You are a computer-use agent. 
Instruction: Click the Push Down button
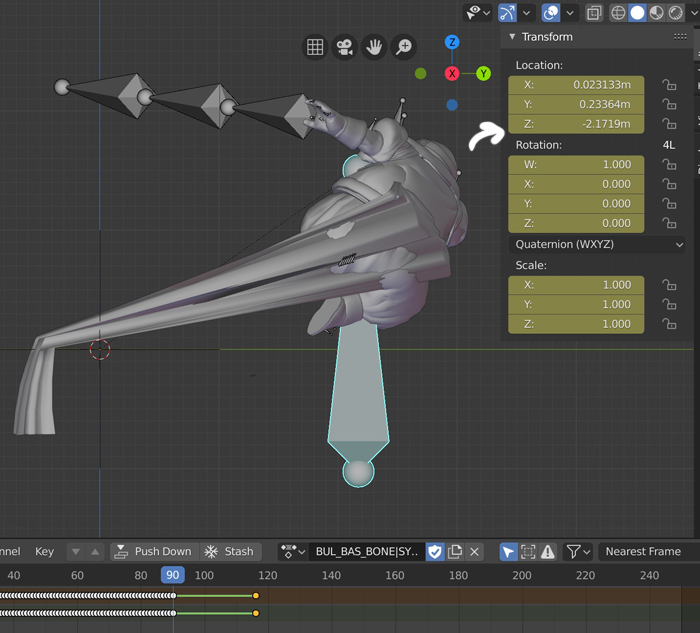pos(153,552)
